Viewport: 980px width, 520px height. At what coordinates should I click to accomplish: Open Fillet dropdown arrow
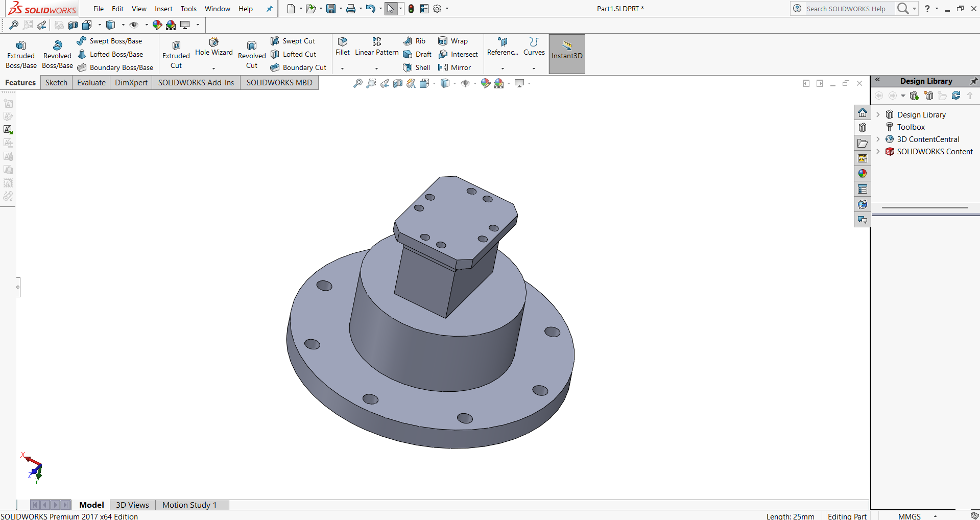[x=343, y=68]
